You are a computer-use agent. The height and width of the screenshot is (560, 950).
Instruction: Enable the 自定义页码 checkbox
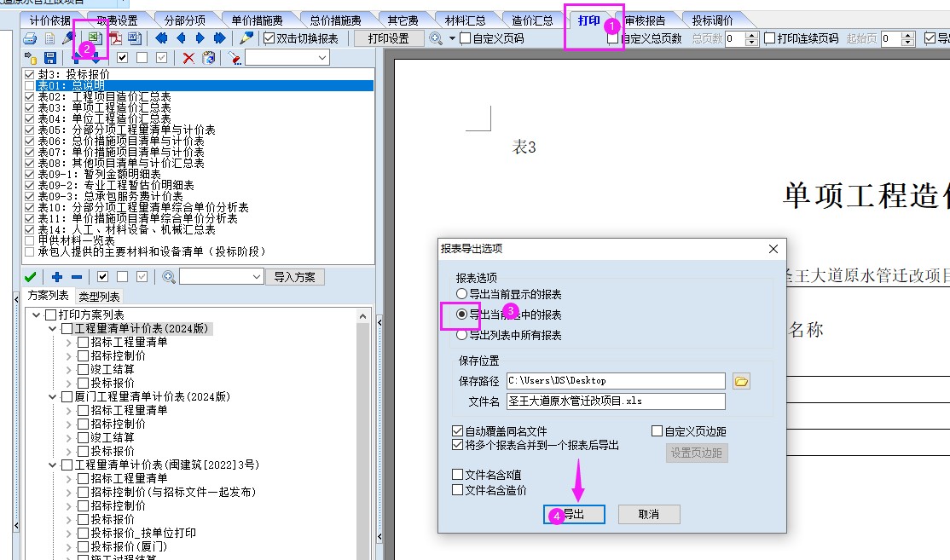click(466, 38)
